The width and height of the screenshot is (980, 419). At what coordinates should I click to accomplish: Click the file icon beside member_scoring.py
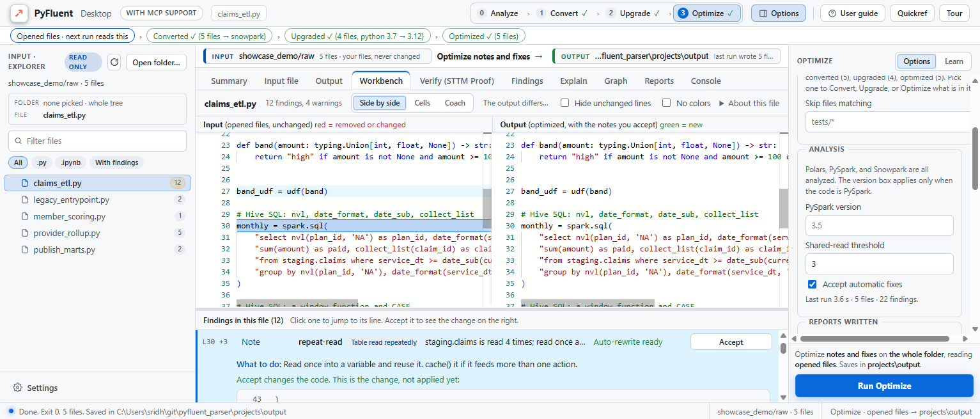pyautogui.click(x=24, y=216)
